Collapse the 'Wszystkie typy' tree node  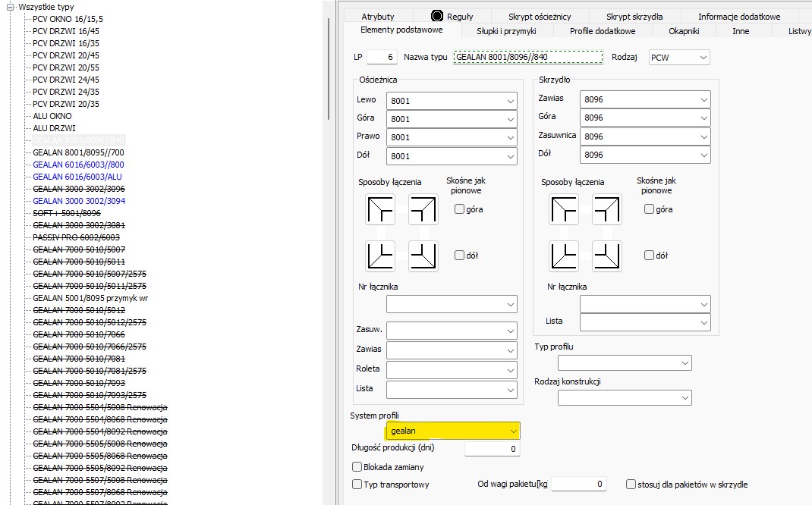(x=11, y=7)
